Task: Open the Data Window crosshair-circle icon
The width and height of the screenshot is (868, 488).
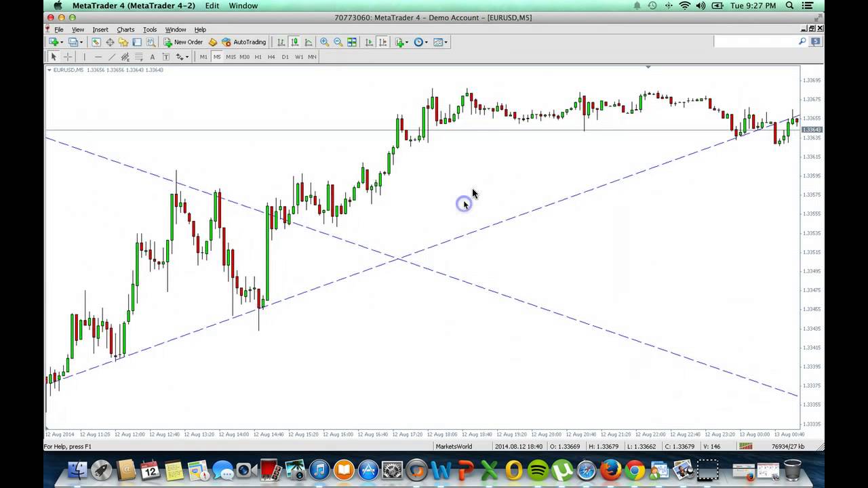Action: 110,42
